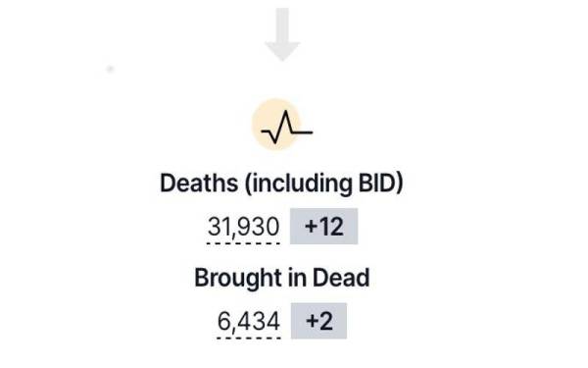
Task: Click the +12 daily increase badge
Action: click(324, 227)
